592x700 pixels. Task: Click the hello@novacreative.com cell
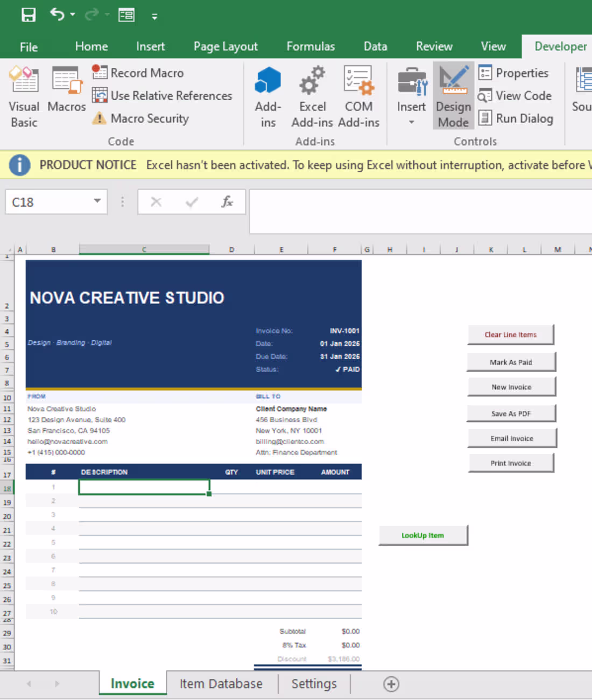(x=68, y=442)
